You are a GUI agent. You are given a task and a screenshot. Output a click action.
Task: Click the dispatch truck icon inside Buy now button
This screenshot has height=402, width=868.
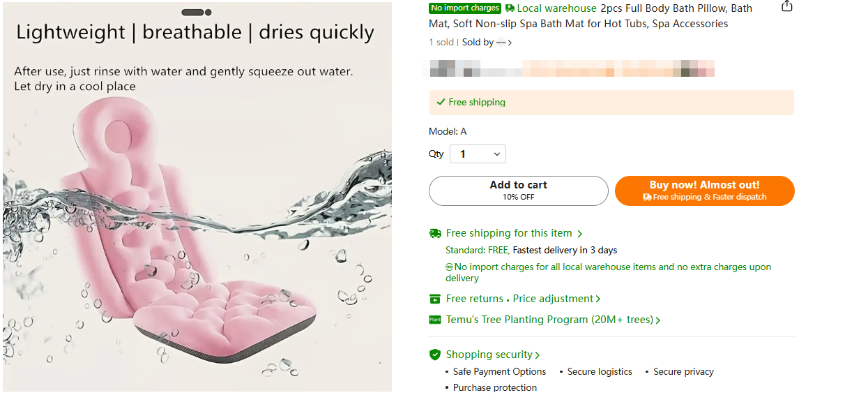648,198
